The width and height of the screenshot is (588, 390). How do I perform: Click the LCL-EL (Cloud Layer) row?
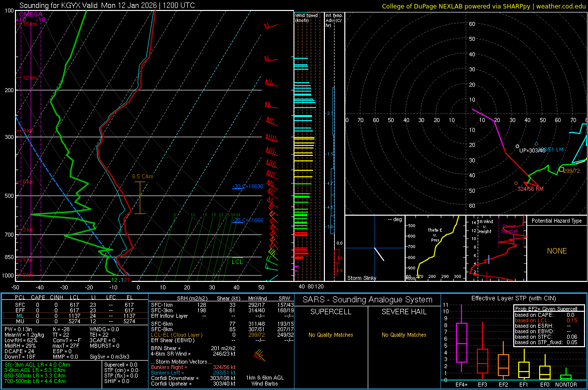coord(222,335)
